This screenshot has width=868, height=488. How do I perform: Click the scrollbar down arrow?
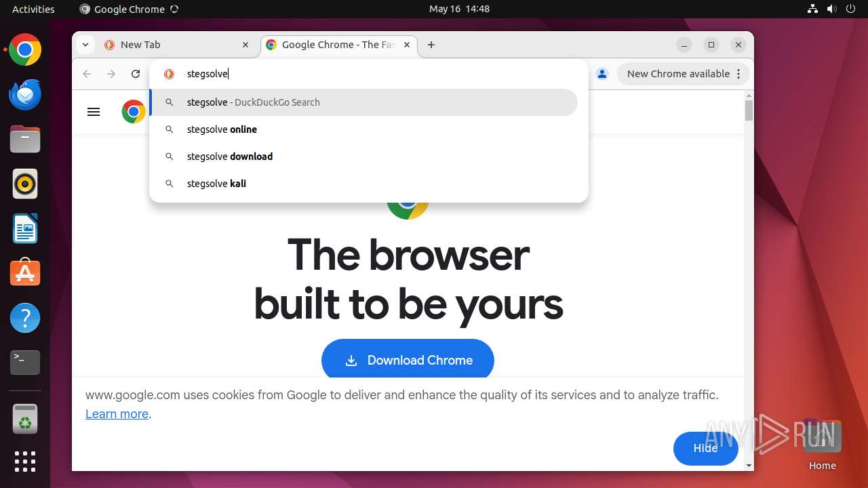[x=749, y=466]
